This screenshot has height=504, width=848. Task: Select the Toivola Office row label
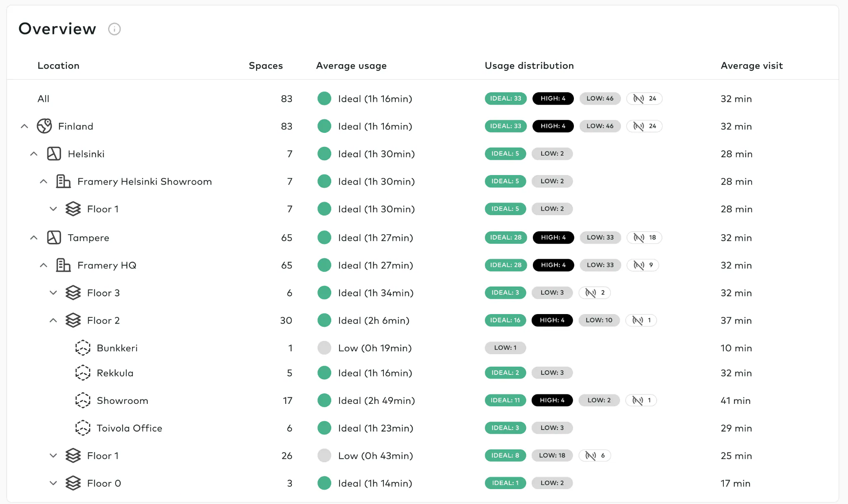129,428
